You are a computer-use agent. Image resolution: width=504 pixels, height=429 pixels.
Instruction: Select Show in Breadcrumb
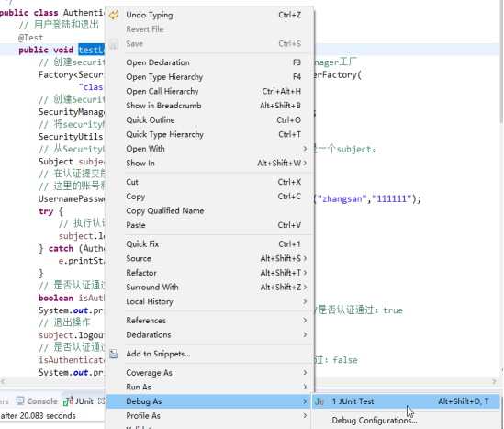click(209, 106)
